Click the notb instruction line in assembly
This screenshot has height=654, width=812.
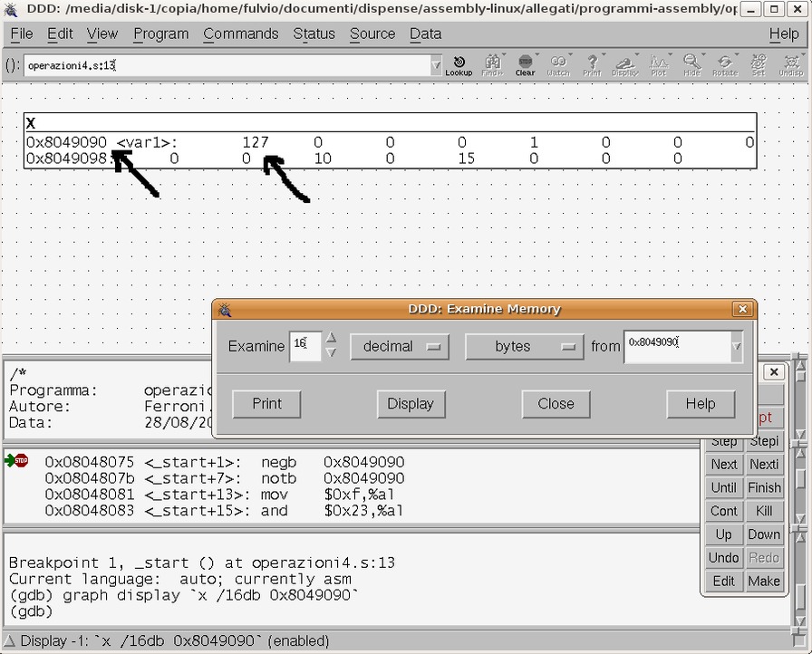(x=225, y=478)
